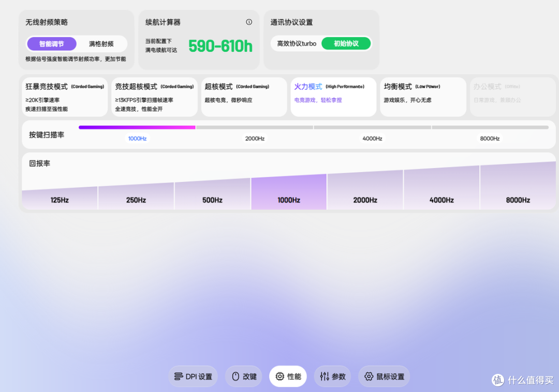Select 初始协议 protocol option
559x392 pixels.
point(346,43)
